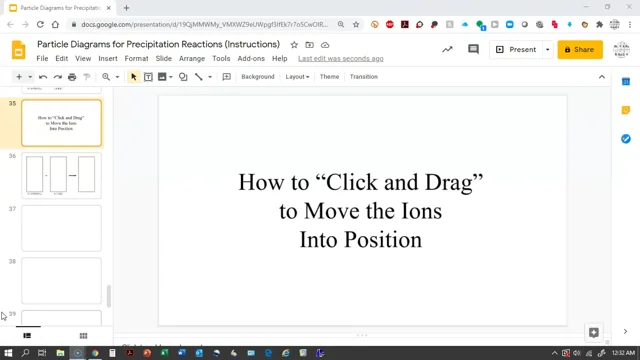Open the Add-ons menu

(x=251, y=58)
